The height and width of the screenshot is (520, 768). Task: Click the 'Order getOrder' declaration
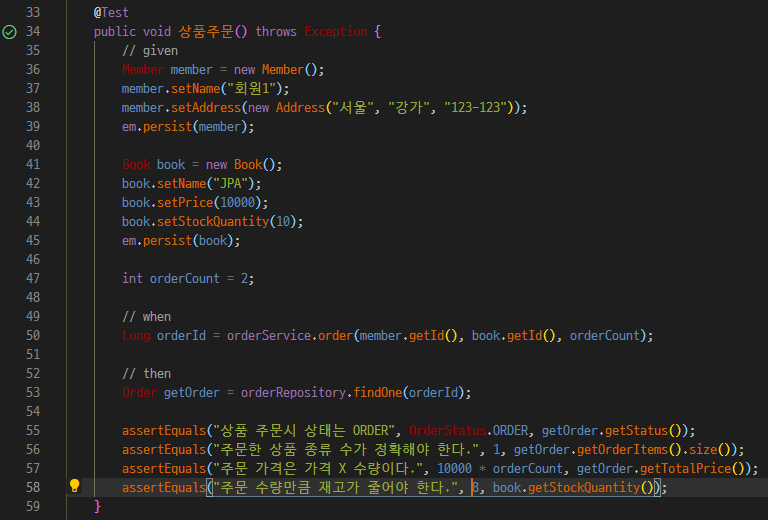pyautogui.click(x=171, y=392)
